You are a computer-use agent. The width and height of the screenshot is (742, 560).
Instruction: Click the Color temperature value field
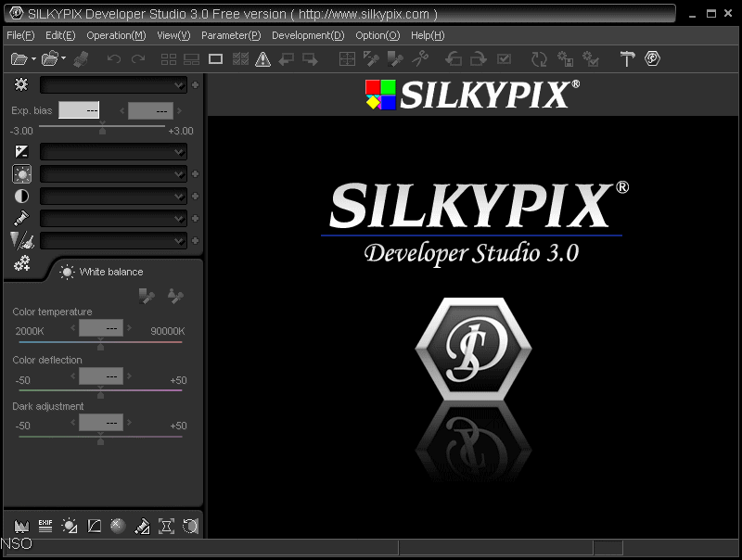point(101,328)
